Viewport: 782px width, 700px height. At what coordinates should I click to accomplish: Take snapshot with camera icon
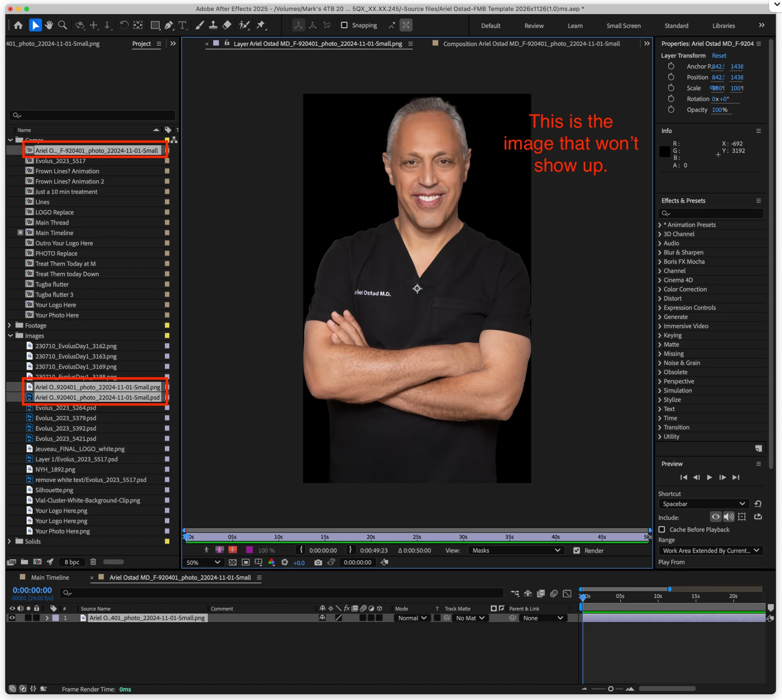tap(318, 562)
